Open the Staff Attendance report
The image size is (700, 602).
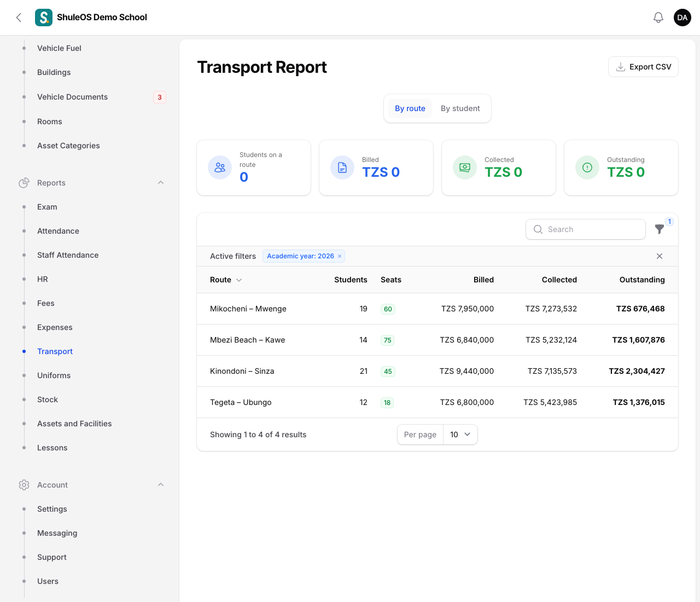pos(68,255)
